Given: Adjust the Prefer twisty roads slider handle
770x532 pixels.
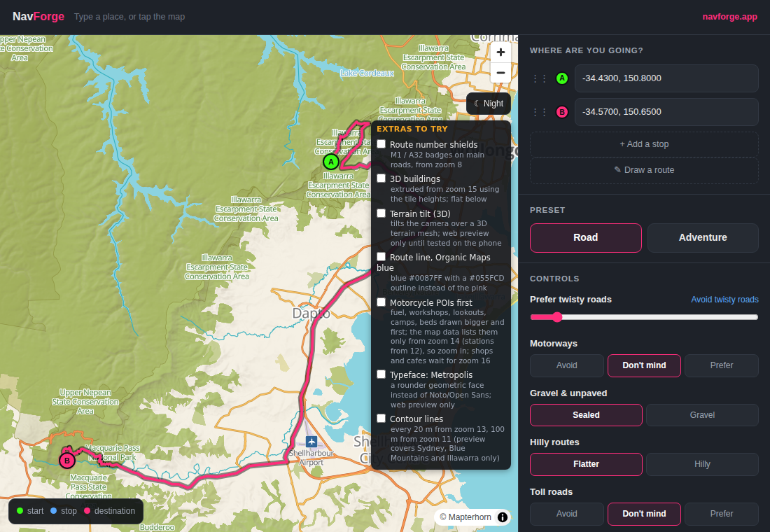Looking at the screenshot, I should pos(557,317).
